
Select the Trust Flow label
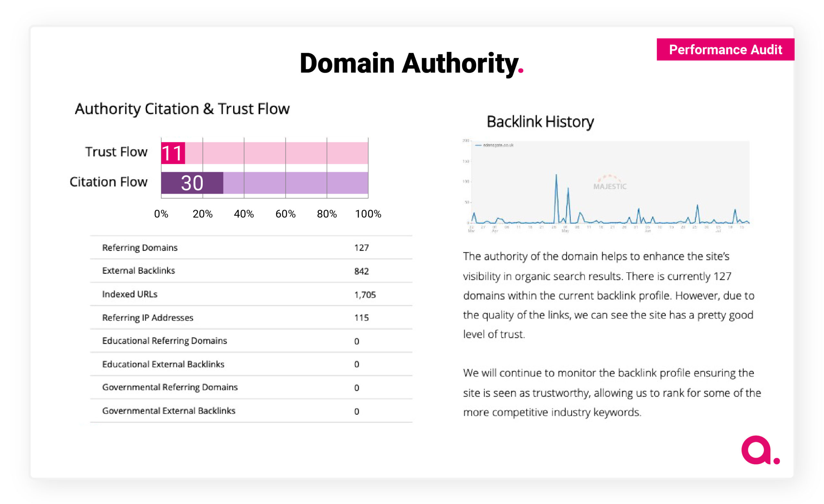pos(116,152)
